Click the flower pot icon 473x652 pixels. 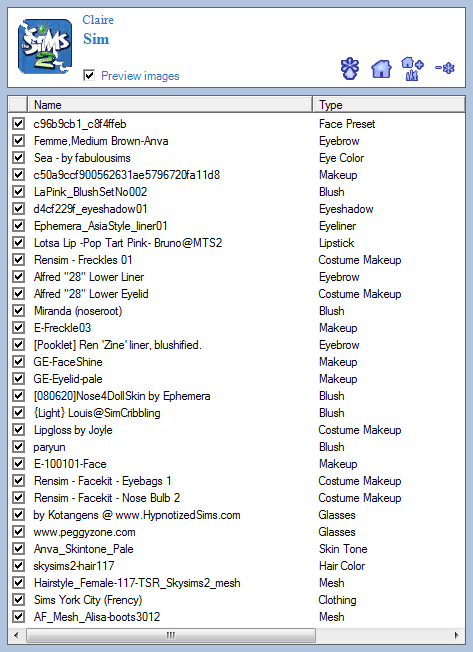[350, 68]
